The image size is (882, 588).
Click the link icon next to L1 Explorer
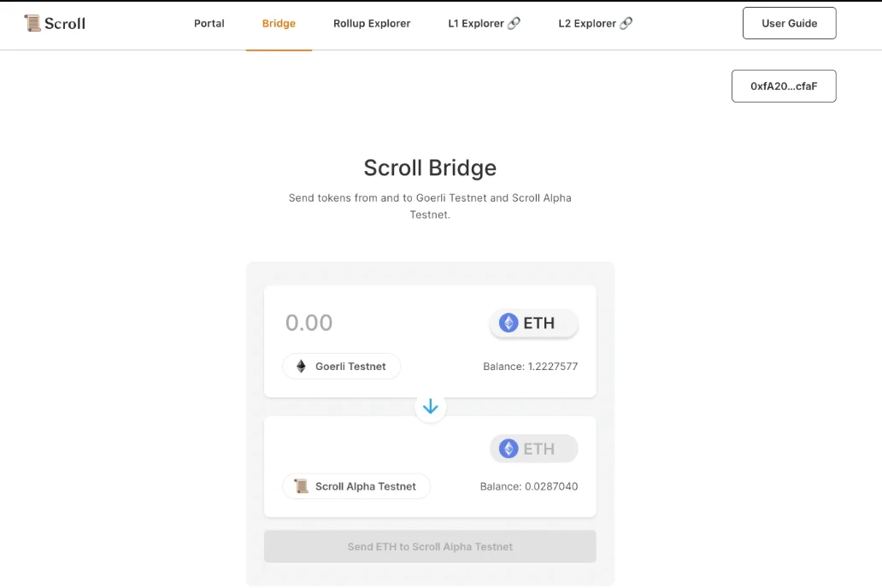(514, 24)
